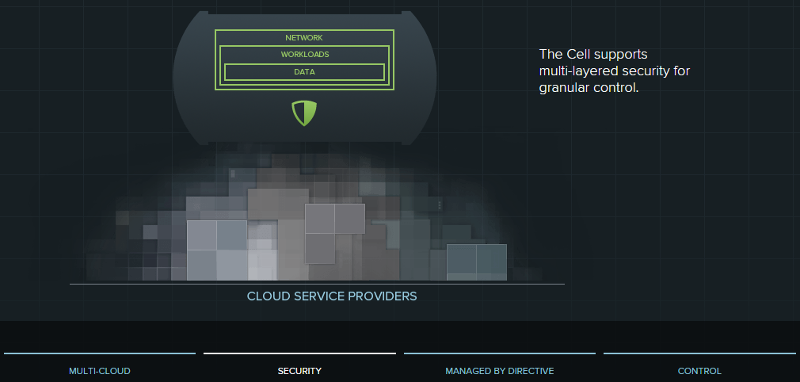Click the line above MULTI-CLOUD tab

99,353
